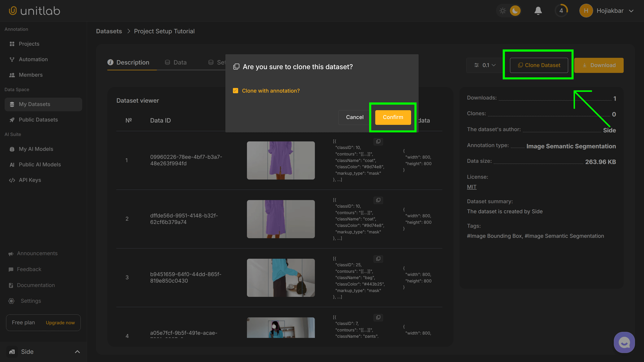Confirm cloning the dataset
The width and height of the screenshot is (644, 362).
(x=393, y=117)
